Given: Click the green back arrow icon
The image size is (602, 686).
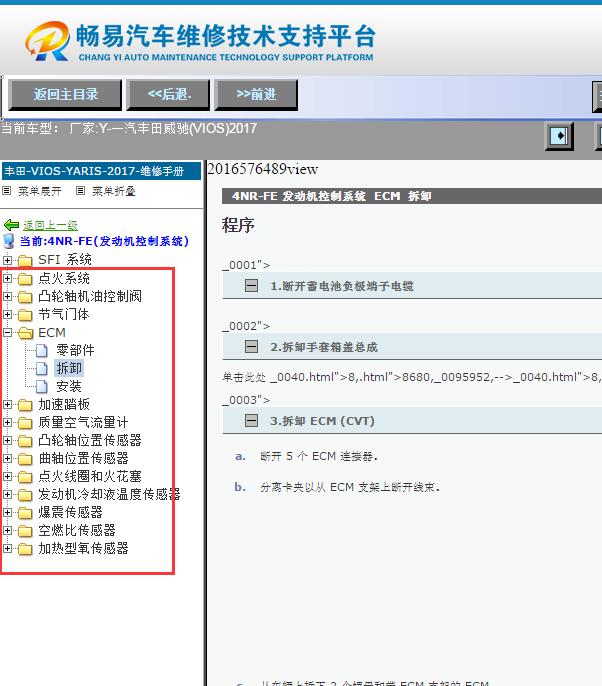Looking at the screenshot, I should point(11,225).
